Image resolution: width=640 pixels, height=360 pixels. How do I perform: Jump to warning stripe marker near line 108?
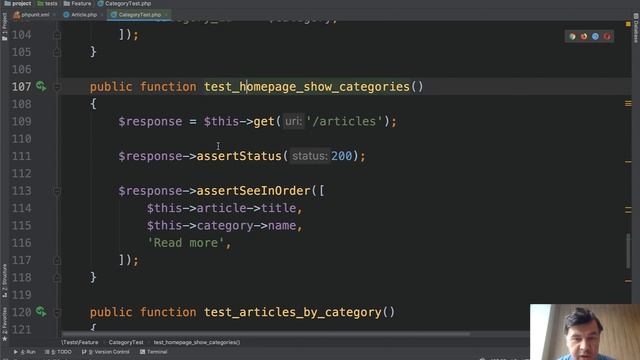(x=628, y=104)
